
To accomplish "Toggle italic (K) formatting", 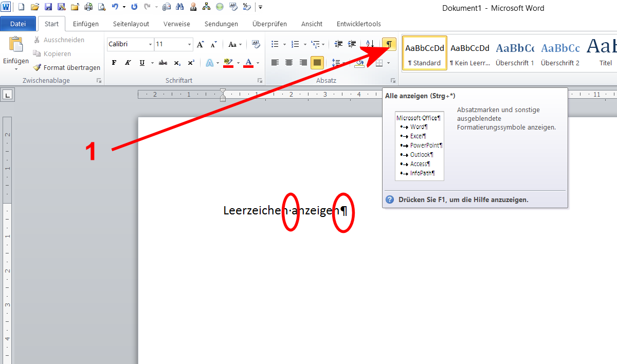I will [x=128, y=63].
